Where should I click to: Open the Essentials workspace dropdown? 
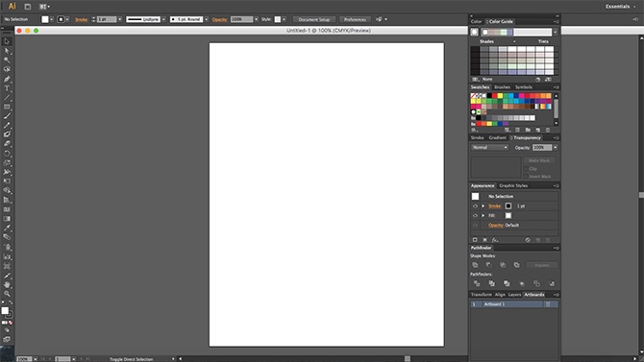620,6
